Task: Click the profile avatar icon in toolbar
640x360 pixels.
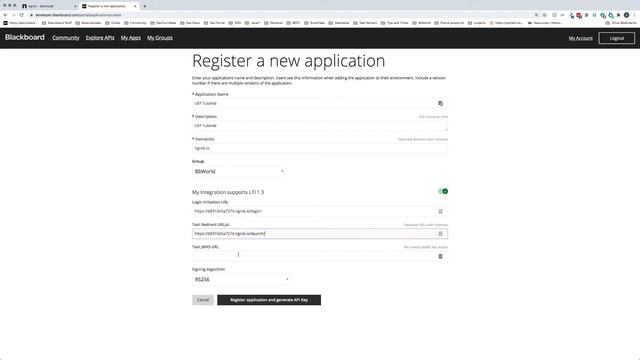Action: 627,15
